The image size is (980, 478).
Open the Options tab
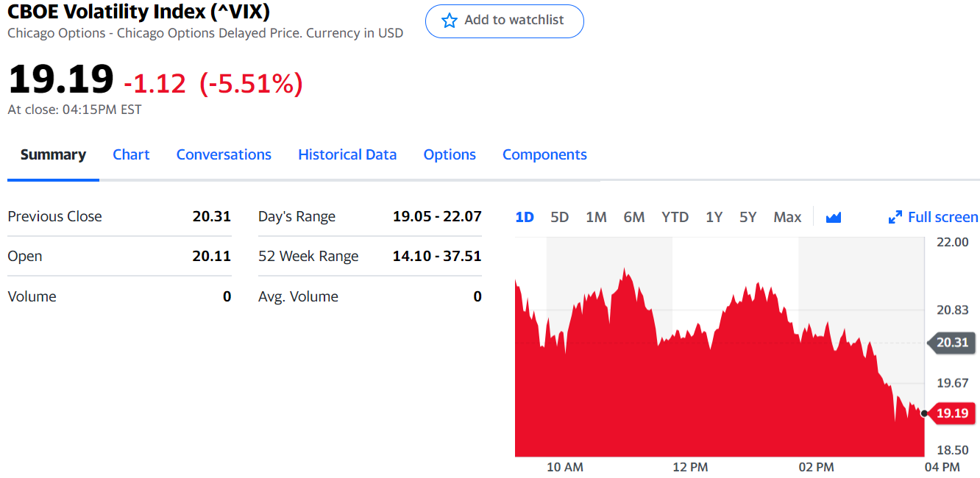(x=450, y=154)
